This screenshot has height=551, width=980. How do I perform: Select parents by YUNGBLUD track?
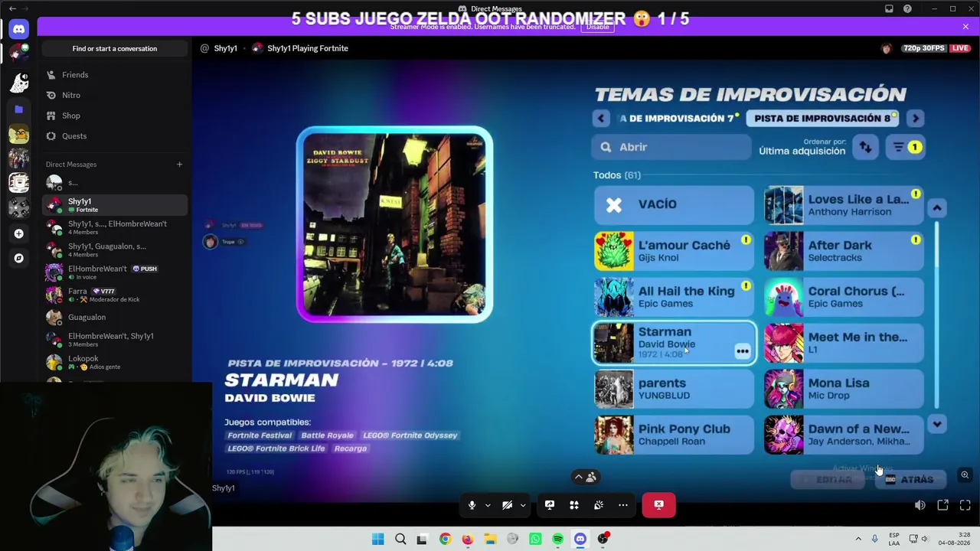pos(675,389)
